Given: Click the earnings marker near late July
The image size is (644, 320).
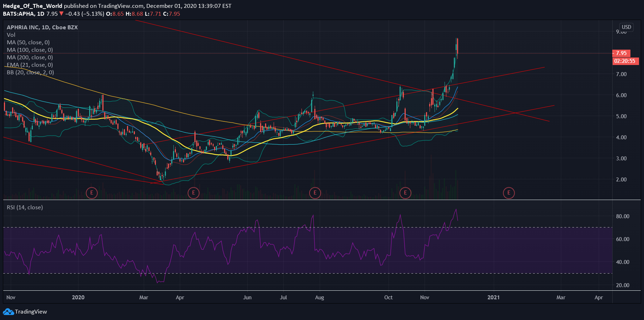Looking at the screenshot, I should point(315,193).
